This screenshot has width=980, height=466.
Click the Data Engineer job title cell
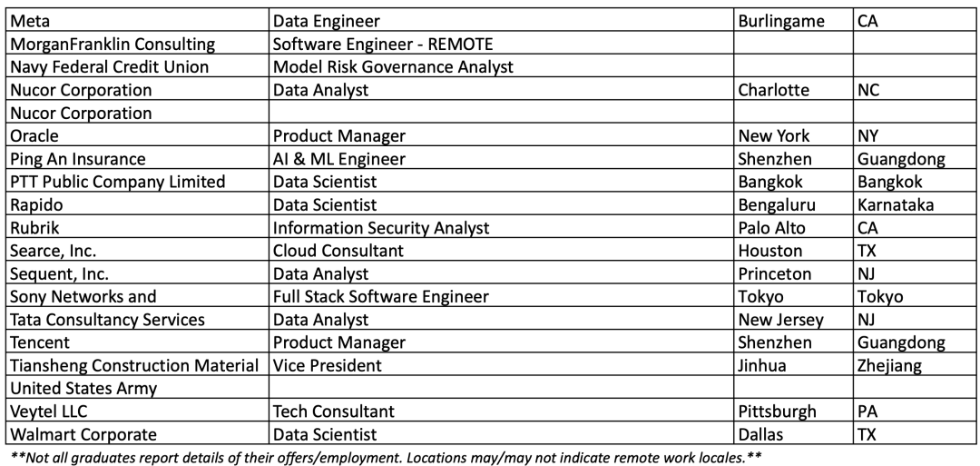click(x=501, y=21)
